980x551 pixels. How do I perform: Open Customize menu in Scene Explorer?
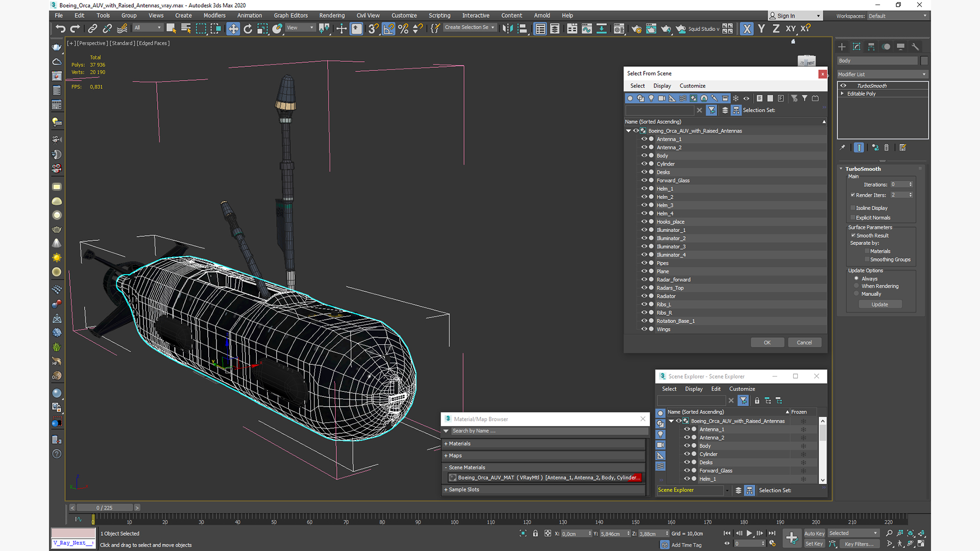click(x=742, y=389)
